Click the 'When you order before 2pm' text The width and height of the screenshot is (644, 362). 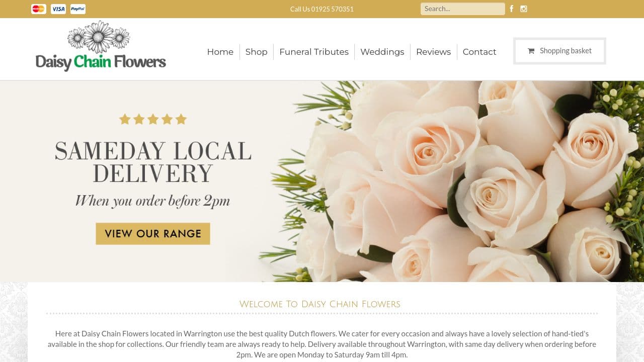(x=152, y=201)
